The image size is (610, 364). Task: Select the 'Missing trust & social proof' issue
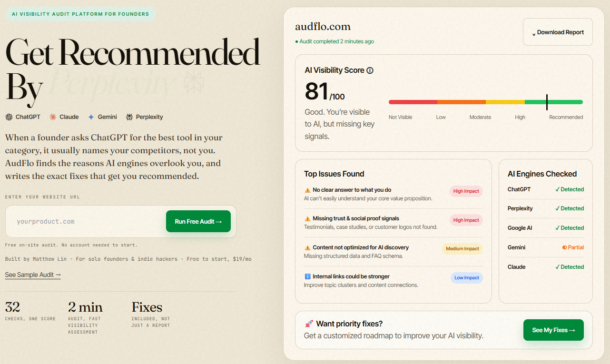394,223
